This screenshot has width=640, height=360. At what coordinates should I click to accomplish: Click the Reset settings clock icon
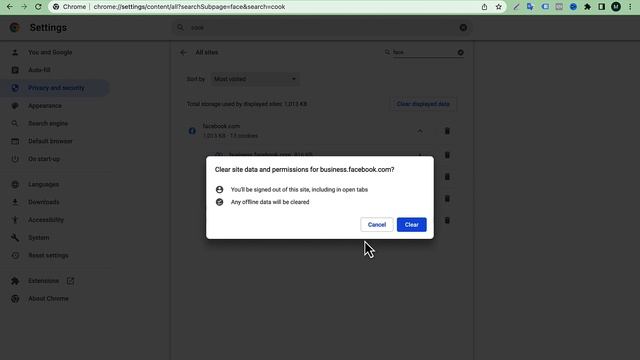click(15, 255)
